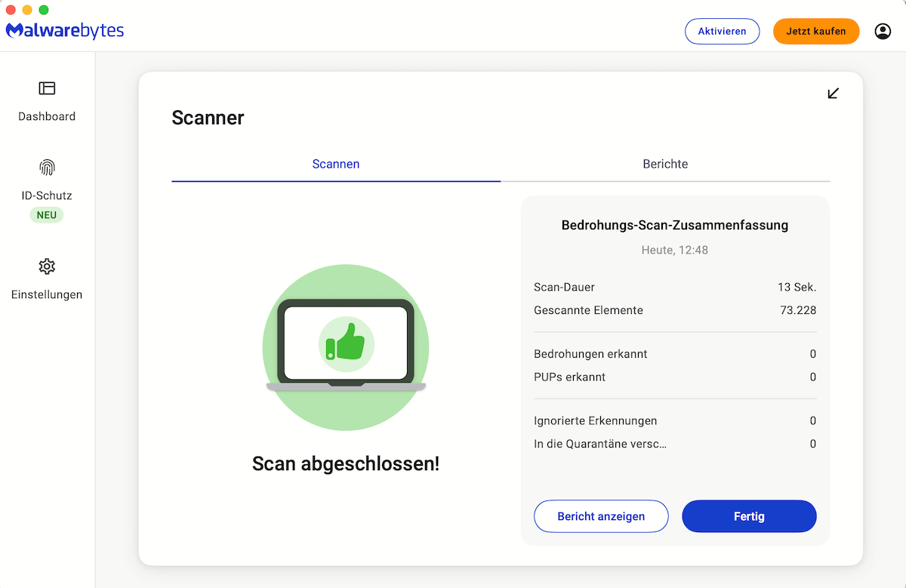Collapse the Scanner panel with the diagonal arrow

coord(833,94)
